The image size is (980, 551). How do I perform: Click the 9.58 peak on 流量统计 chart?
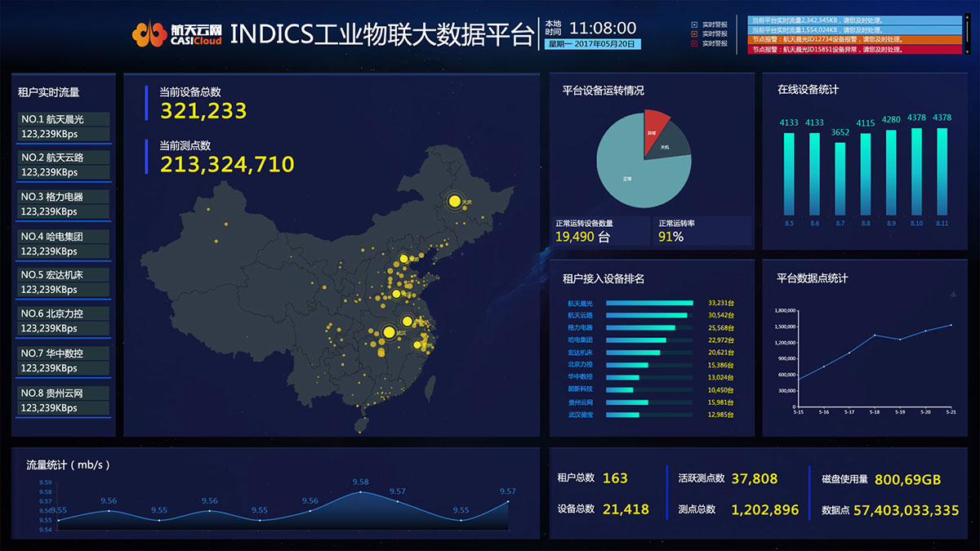[x=360, y=492]
